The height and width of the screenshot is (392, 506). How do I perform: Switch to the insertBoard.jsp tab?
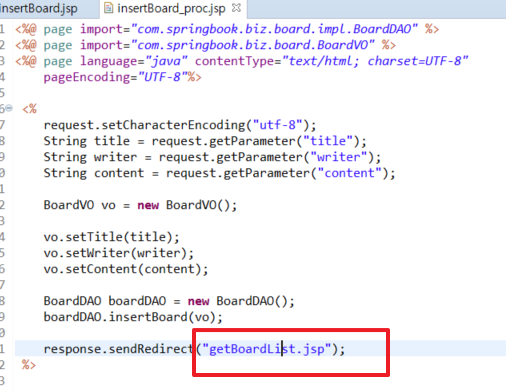coord(40,8)
